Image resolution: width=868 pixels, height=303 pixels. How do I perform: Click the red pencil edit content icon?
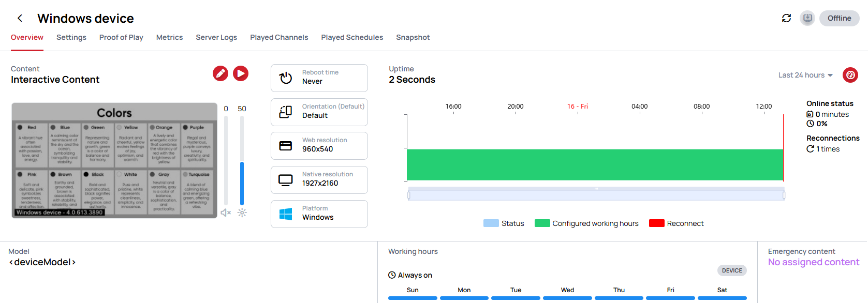pos(220,73)
